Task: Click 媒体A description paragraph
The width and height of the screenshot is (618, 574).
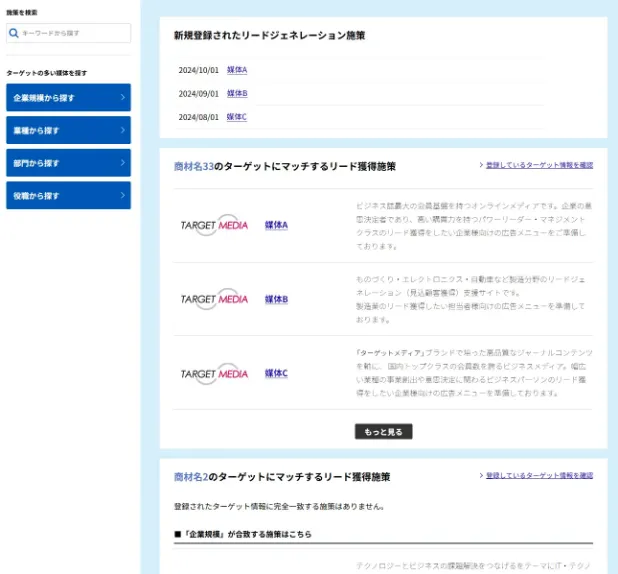Action: (x=474, y=226)
